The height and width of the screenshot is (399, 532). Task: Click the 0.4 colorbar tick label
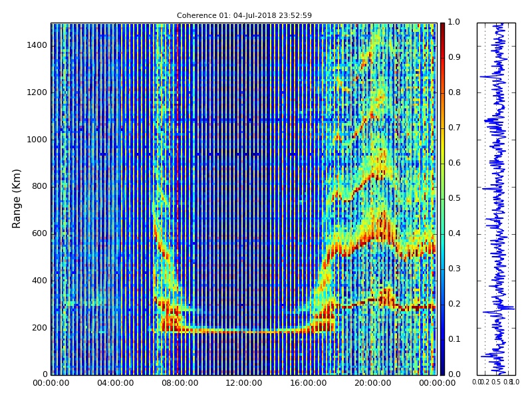(454, 233)
